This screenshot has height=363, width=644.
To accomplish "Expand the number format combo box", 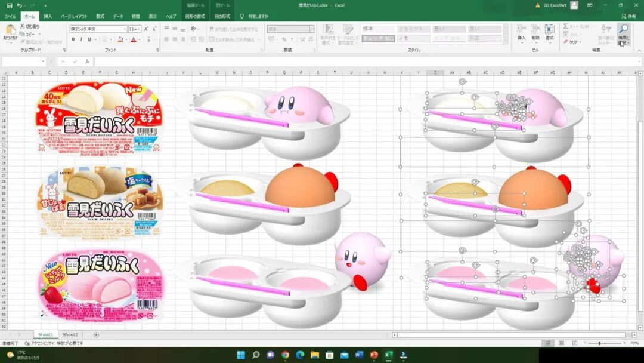I will (x=312, y=29).
